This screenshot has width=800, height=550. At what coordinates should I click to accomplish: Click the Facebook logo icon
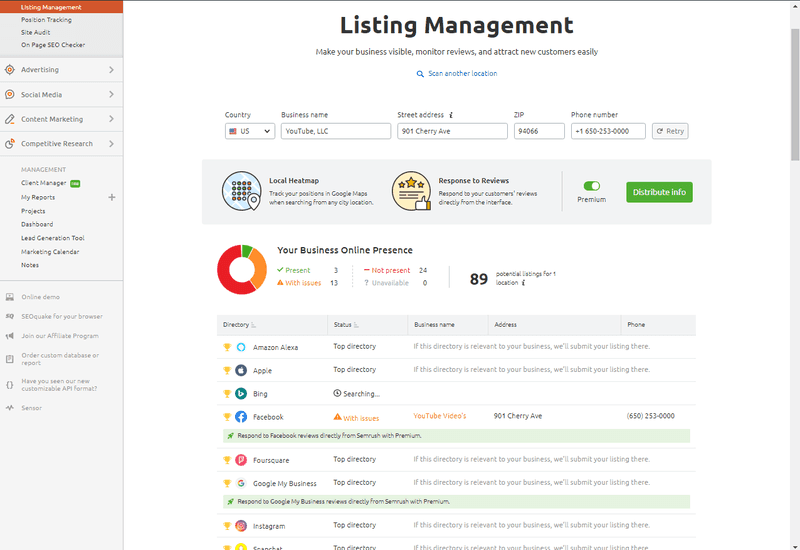[241, 417]
